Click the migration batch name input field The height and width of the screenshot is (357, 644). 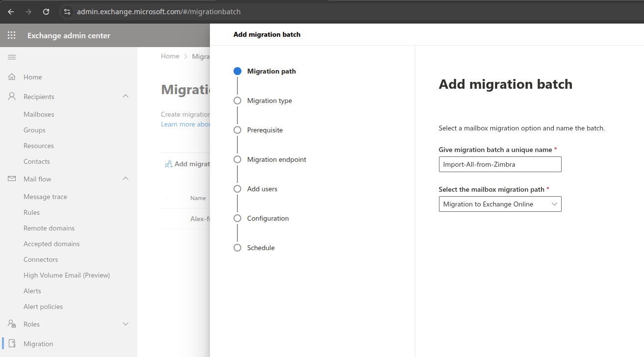tap(500, 164)
